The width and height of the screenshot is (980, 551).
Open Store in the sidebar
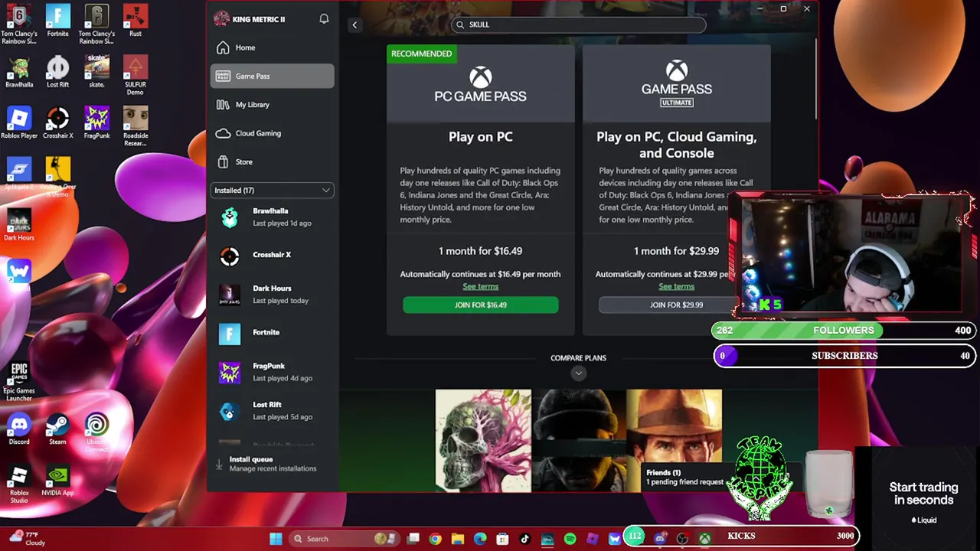[272, 161]
